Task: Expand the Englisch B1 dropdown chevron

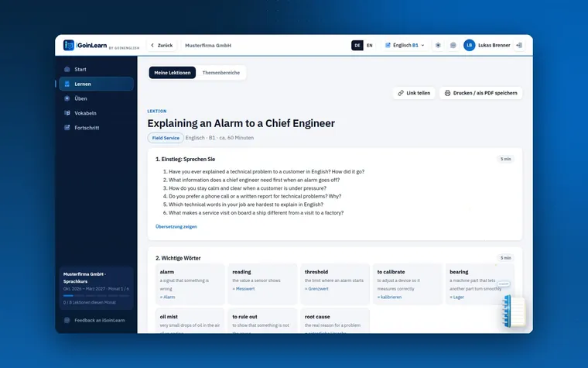Action: (x=422, y=46)
